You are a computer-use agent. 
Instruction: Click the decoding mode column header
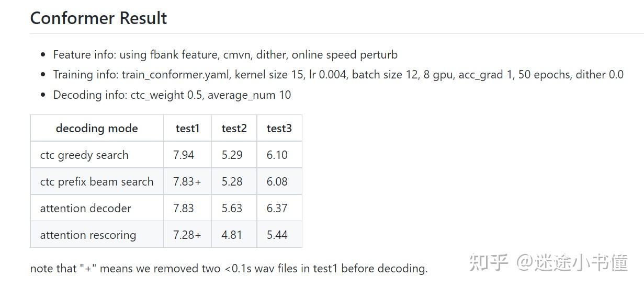click(x=97, y=129)
